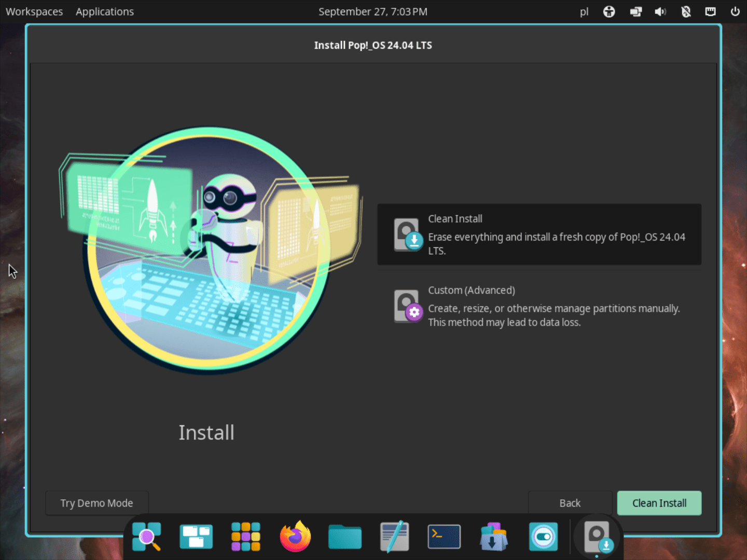The height and width of the screenshot is (560, 747).
Task: Click the robot installer illustration
Action: tap(210, 250)
